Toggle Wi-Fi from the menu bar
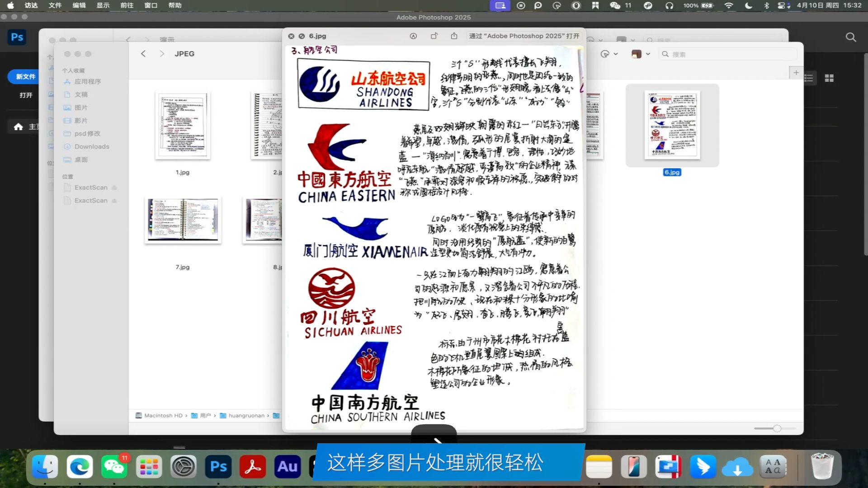This screenshot has height=488, width=868. pyautogui.click(x=728, y=5)
